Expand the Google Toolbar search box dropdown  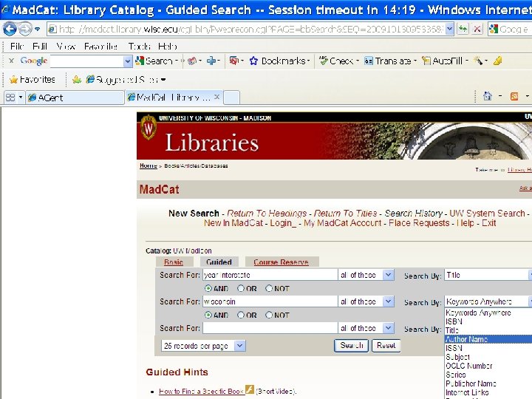coord(128,61)
